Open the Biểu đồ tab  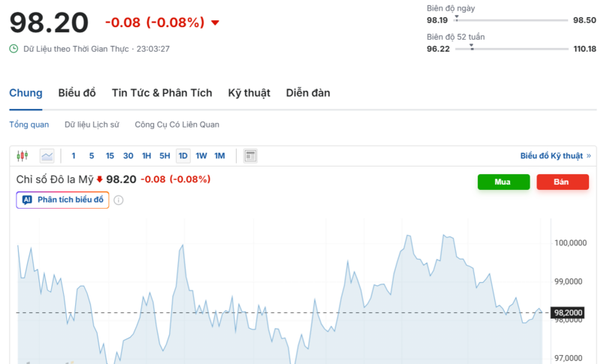(x=77, y=93)
